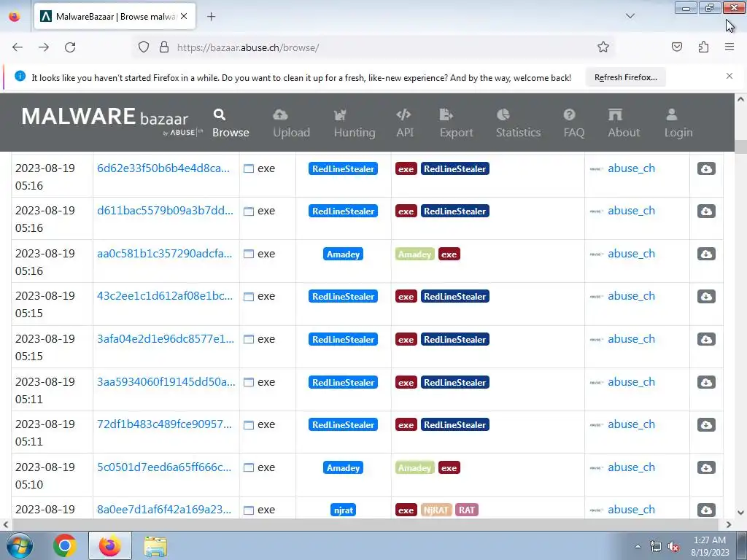Click the MALWARE bazaar logo
This screenshot has height=560, width=747.
(112, 121)
